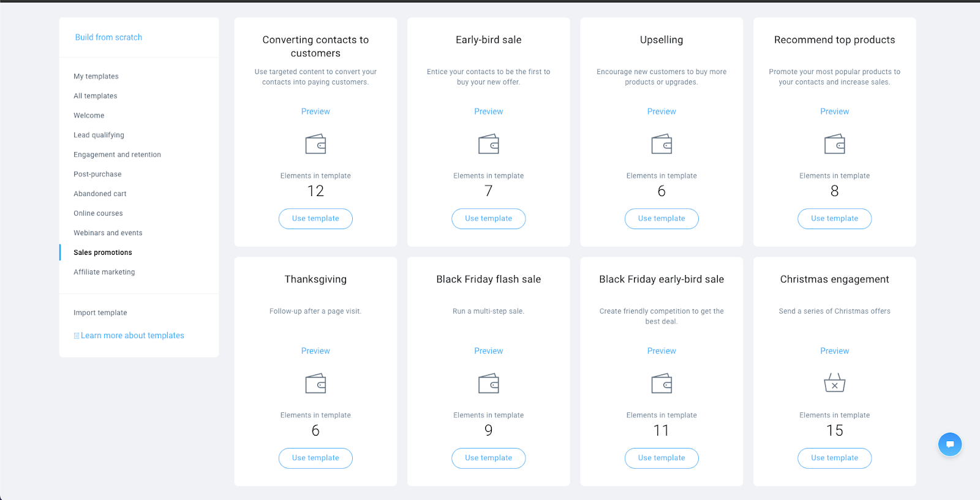Click Import template in the sidebar
The width and height of the screenshot is (980, 500).
click(100, 312)
